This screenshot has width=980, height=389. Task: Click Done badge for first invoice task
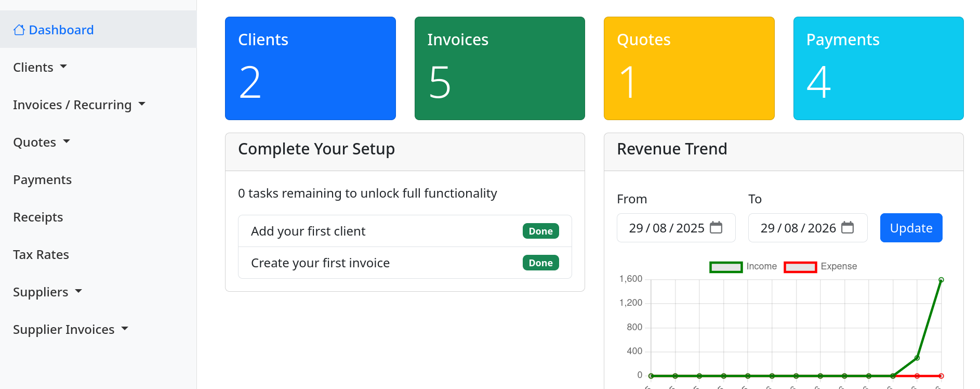[541, 263]
